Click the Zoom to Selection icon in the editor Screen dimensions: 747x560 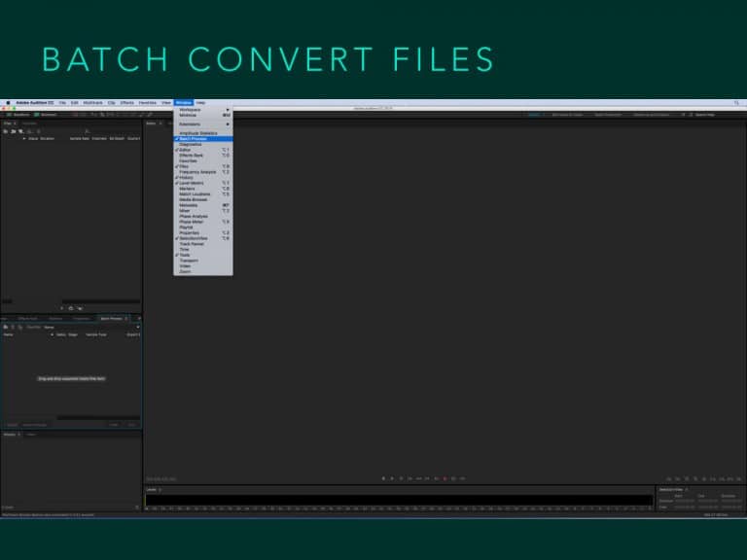(x=729, y=479)
